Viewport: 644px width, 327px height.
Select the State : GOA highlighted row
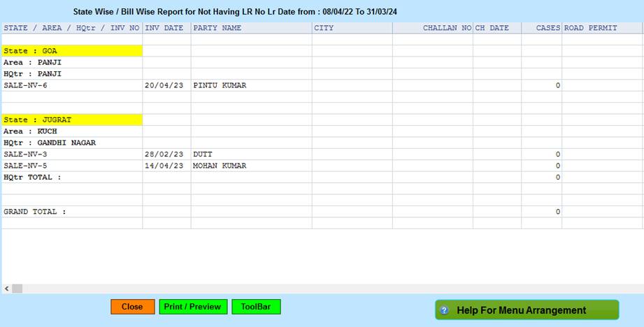click(x=72, y=51)
